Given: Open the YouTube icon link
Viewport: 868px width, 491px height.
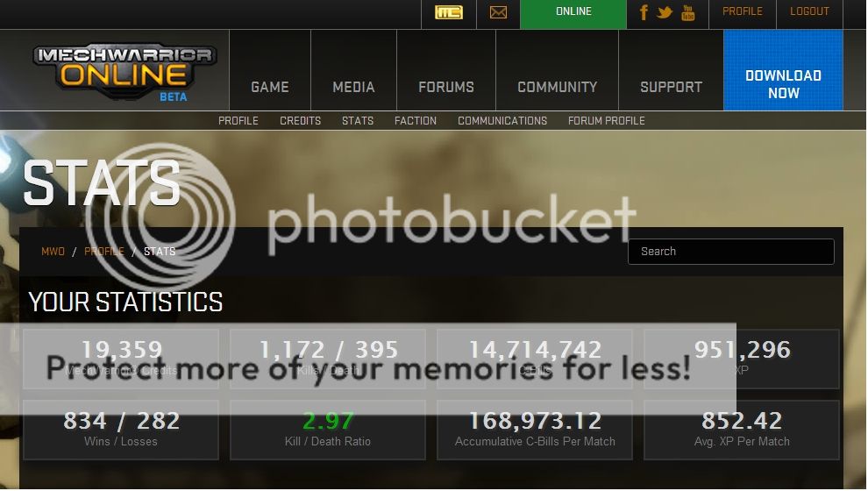Looking at the screenshot, I should (688, 12).
